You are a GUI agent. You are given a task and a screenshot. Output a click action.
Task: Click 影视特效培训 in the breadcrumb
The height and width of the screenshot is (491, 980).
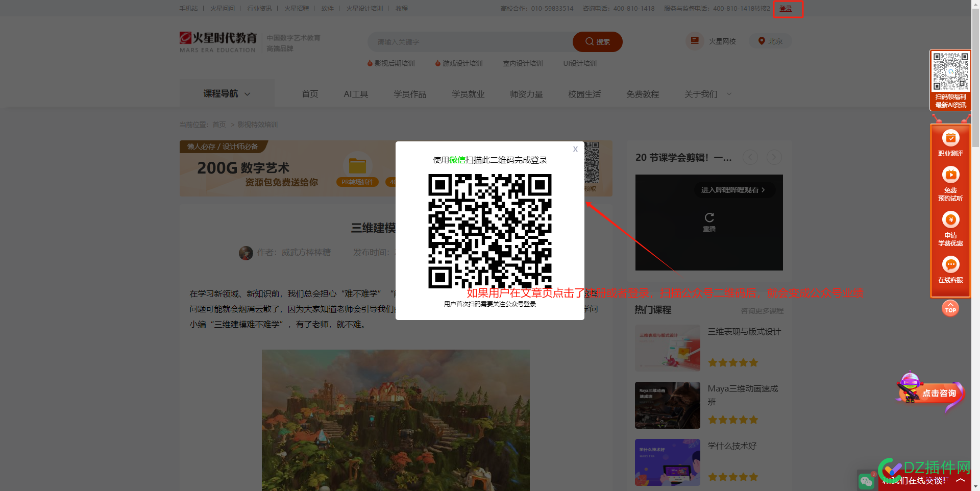click(257, 125)
